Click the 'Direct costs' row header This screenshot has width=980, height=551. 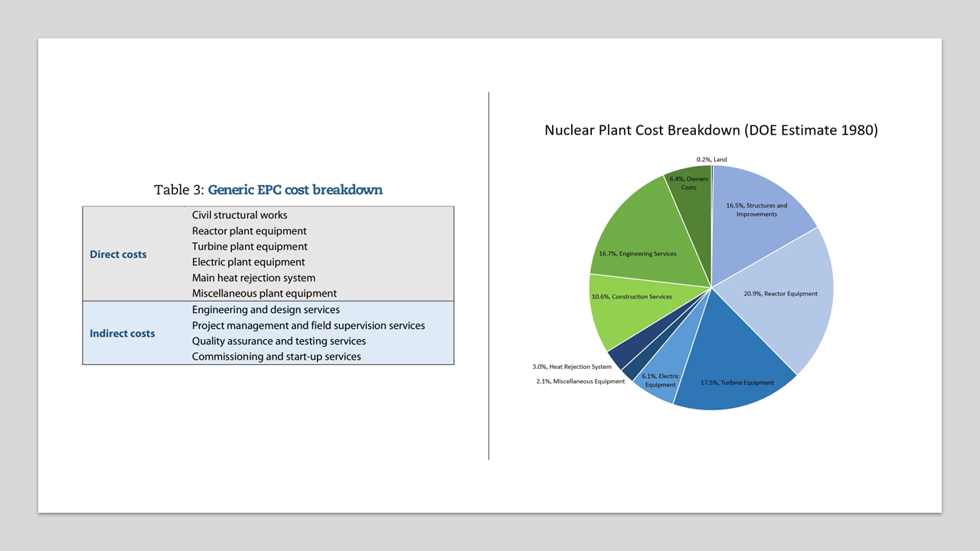coord(118,254)
